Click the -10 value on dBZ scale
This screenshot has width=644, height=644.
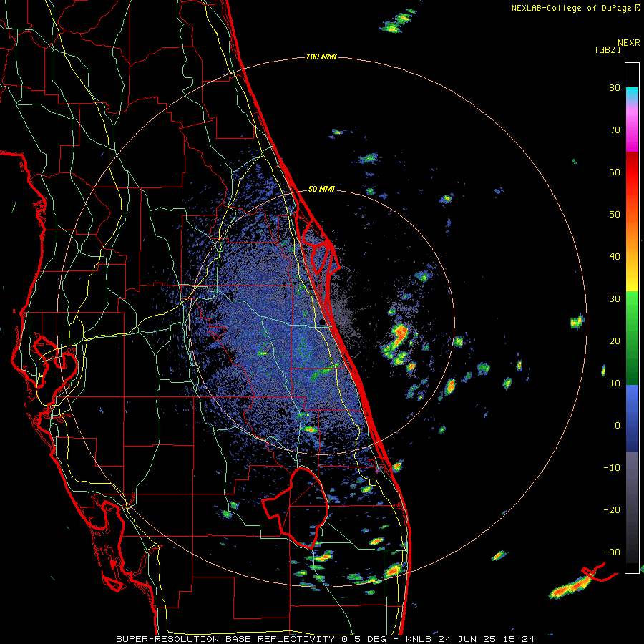[x=612, y=468]
